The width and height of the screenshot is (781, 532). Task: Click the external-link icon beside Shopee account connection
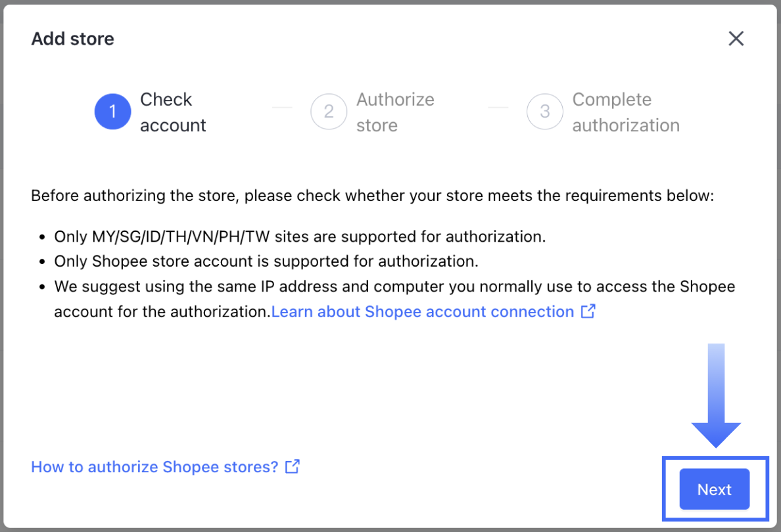pos(588,311)
